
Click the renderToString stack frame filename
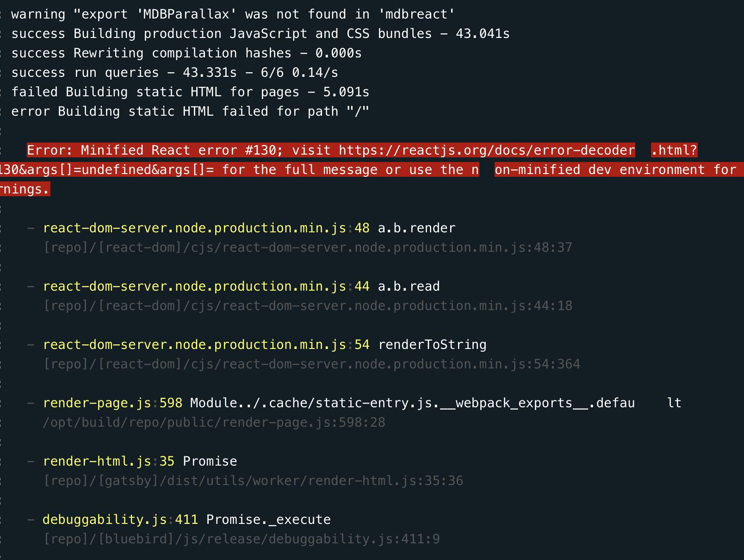194,345
